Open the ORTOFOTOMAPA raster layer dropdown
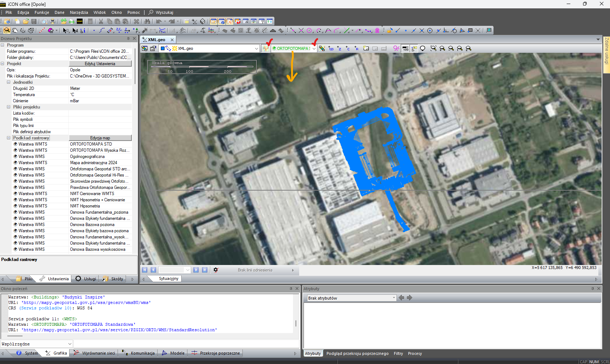 (314, 48)
